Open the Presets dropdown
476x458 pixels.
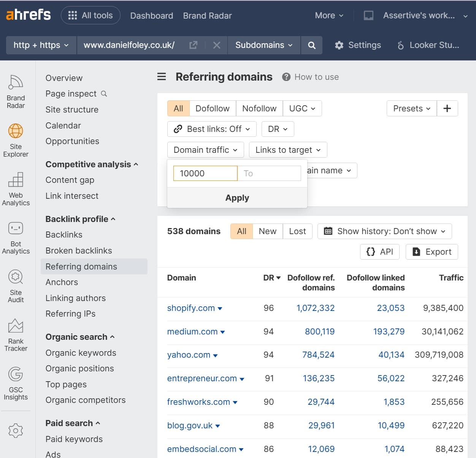[412, 108]
